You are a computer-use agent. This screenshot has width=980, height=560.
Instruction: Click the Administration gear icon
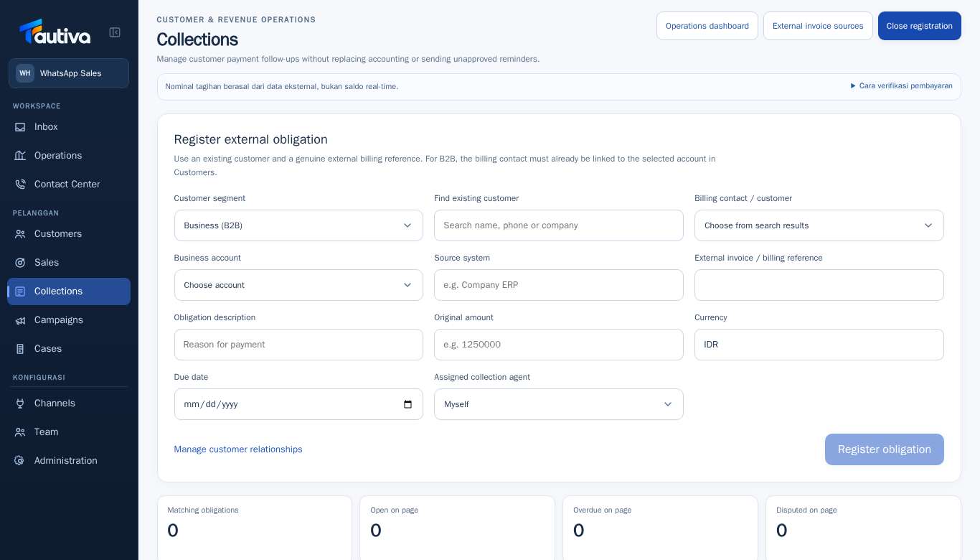point(20,461)
